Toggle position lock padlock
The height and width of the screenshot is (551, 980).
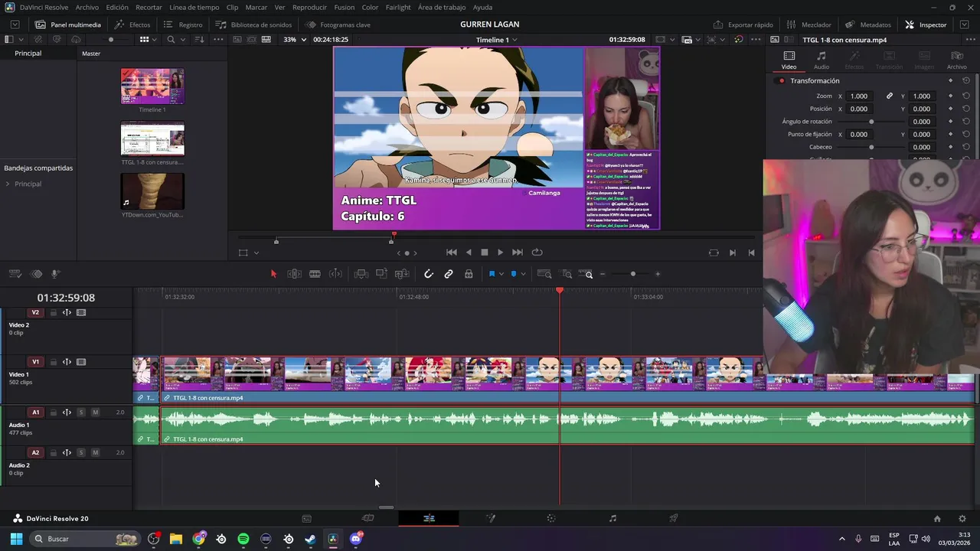pos(469,274)
